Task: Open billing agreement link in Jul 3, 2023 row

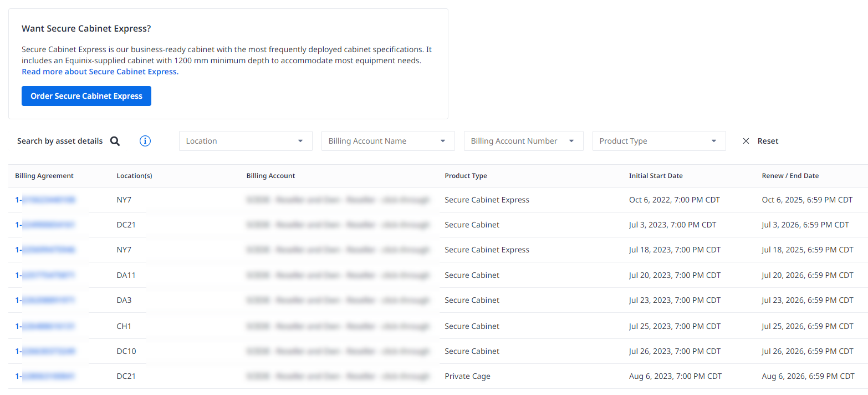Action: pyautogui.click(x=45, y=225)
